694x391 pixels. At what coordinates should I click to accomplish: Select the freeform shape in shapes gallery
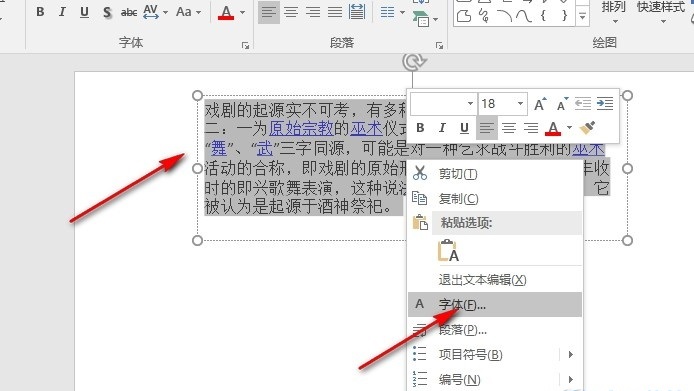coord(464,16)
